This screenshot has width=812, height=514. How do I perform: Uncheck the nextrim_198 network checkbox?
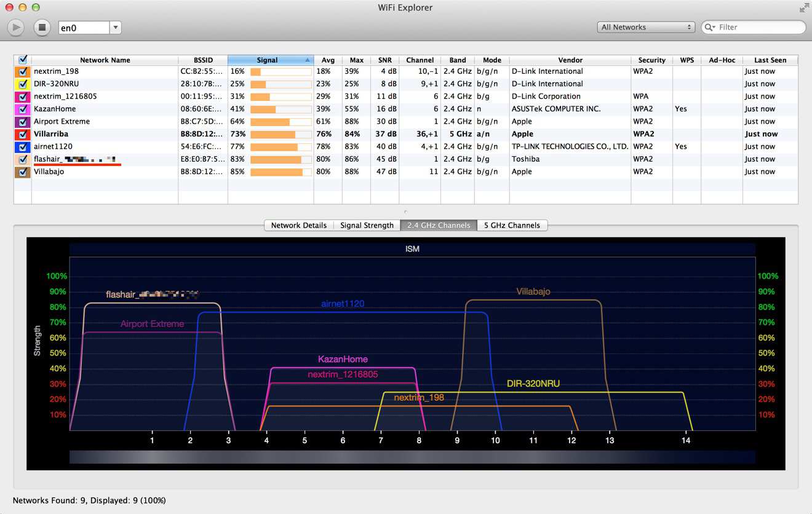click(x=23, y=71)
